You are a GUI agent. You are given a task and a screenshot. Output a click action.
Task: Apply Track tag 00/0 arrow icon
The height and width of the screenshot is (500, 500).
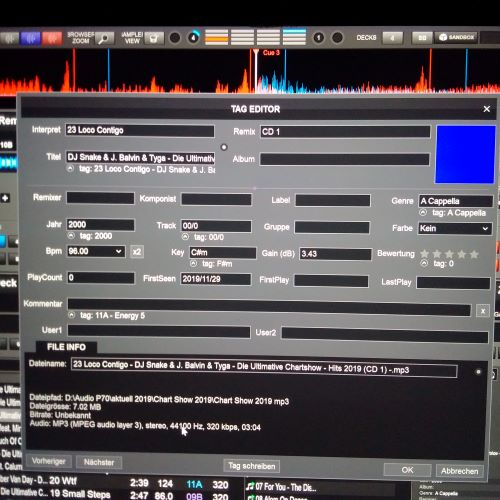point(185,237)
